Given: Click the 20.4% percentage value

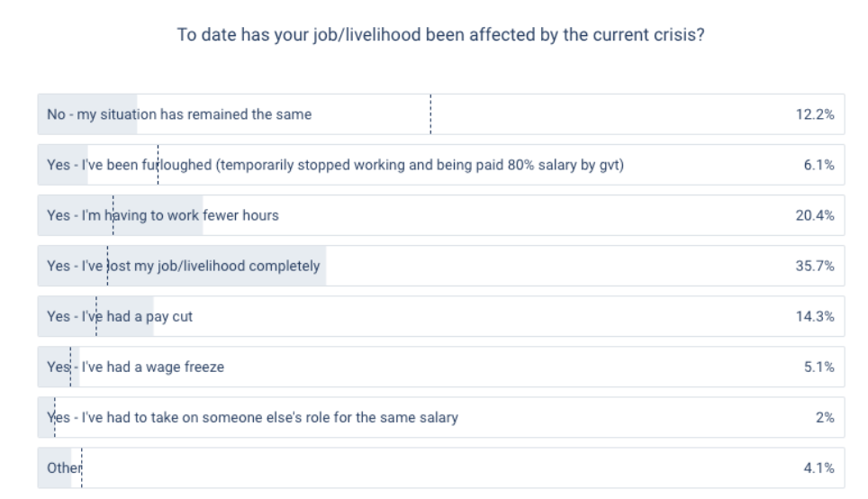Looking at the screenshot, I should [x=816, y=215].
